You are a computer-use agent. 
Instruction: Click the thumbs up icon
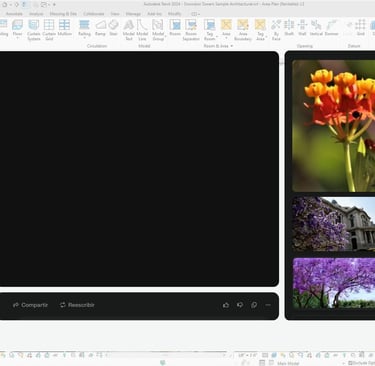(x=226, y=305)
